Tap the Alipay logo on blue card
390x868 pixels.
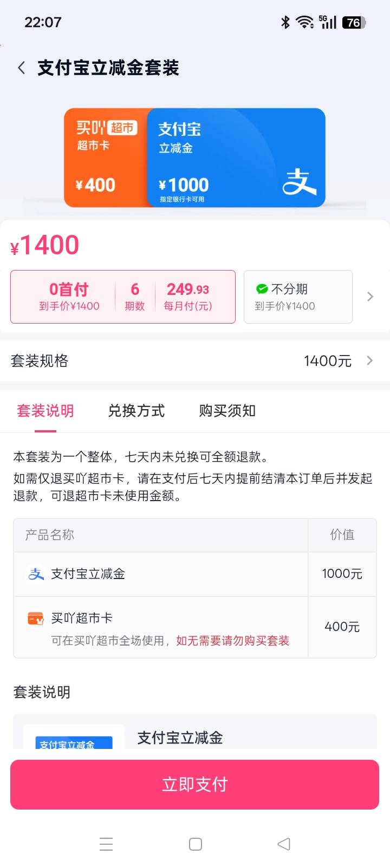point(299,181)
